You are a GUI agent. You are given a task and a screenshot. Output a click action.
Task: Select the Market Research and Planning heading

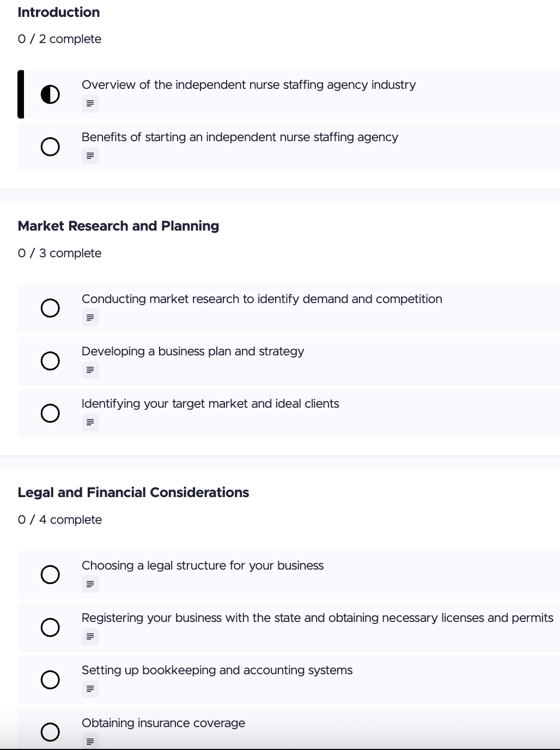pos(118,226)
